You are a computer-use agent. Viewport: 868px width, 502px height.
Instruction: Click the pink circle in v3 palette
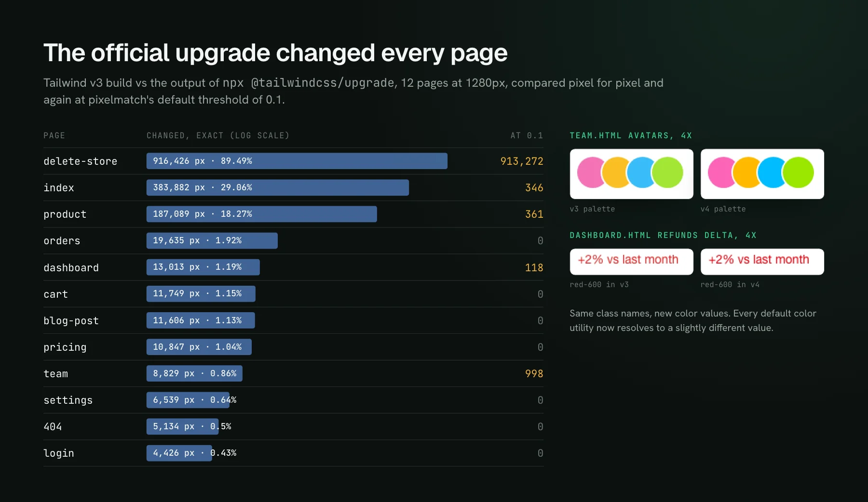point(591,172)
